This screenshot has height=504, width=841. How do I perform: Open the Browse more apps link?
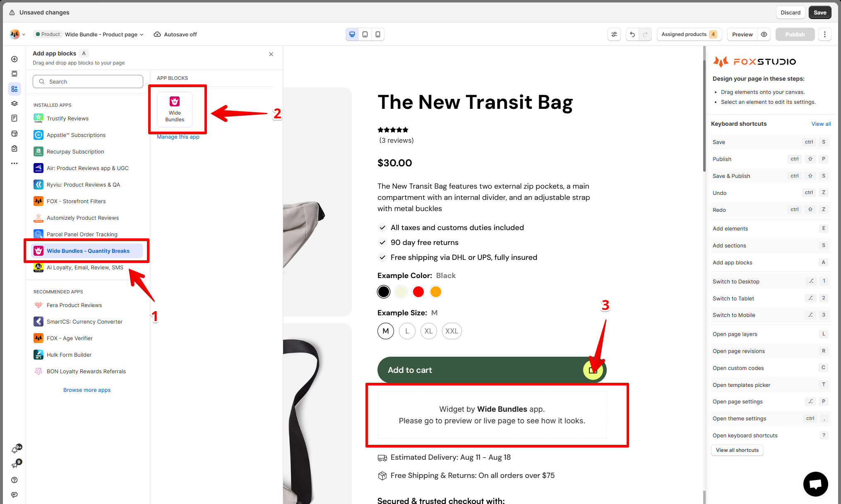tap(87, 390)
